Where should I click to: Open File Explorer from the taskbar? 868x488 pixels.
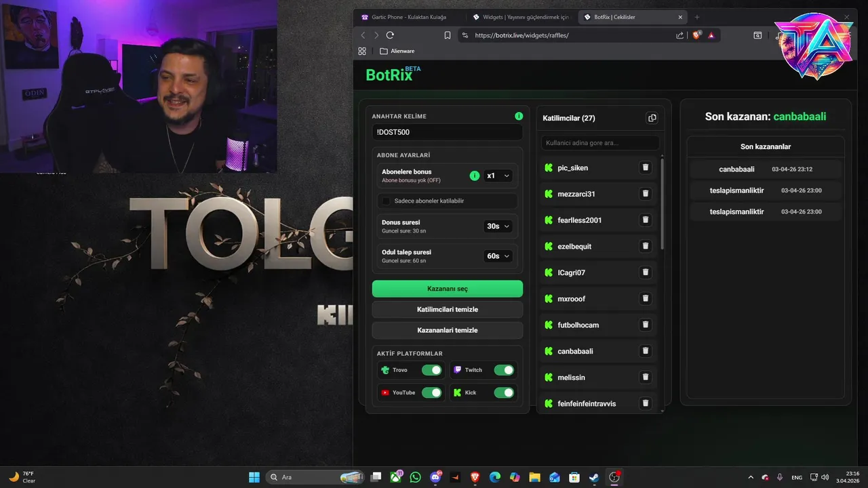click(534, 477)
